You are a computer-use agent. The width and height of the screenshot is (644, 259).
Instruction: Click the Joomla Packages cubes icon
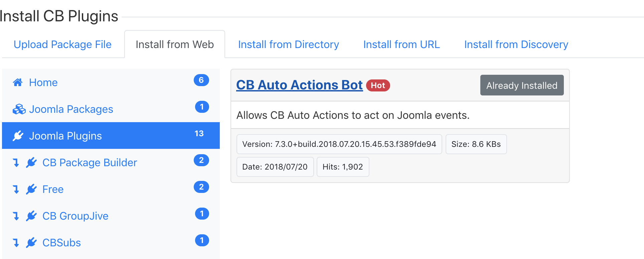(x=19, y=109)
